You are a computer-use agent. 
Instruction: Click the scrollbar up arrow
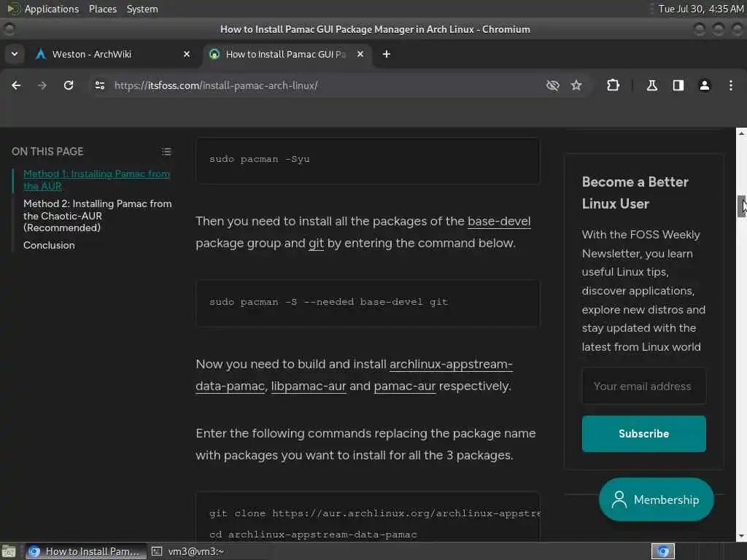tap(741, 133)
